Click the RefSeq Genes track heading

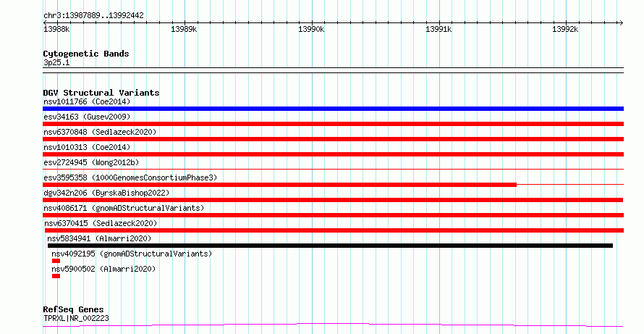(x=73, y=309)
